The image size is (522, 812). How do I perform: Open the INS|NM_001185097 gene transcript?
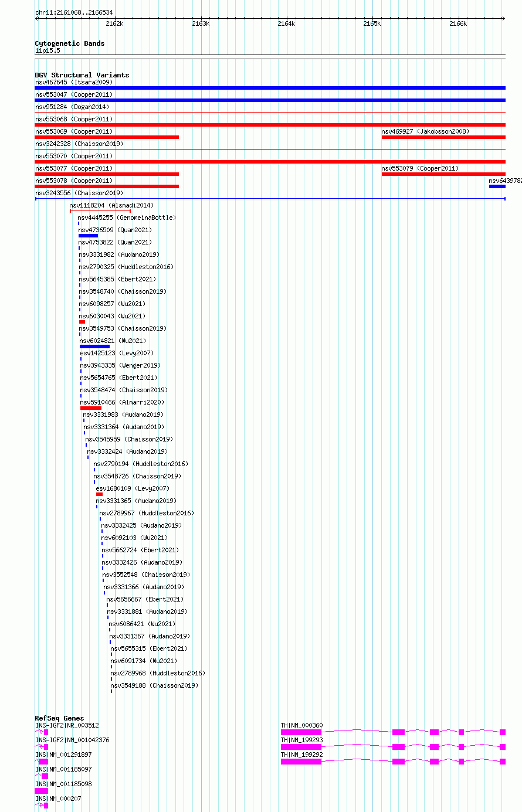click(42, 776)
